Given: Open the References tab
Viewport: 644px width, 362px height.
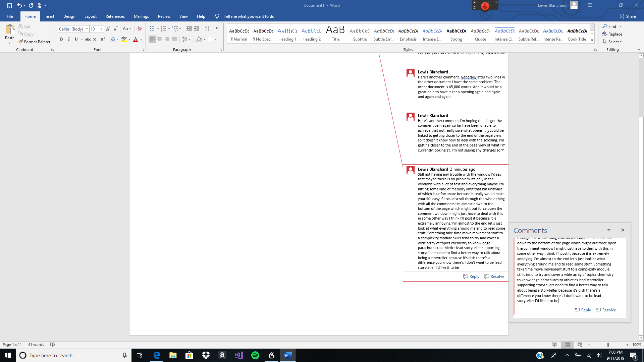Looking at the screenshot, I should [115, 16].
